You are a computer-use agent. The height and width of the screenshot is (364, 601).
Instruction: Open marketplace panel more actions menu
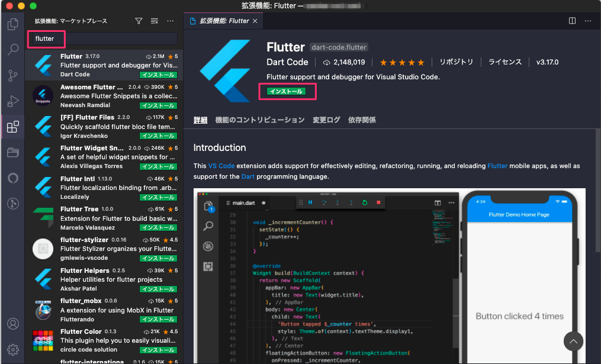[x=170, y=21]
